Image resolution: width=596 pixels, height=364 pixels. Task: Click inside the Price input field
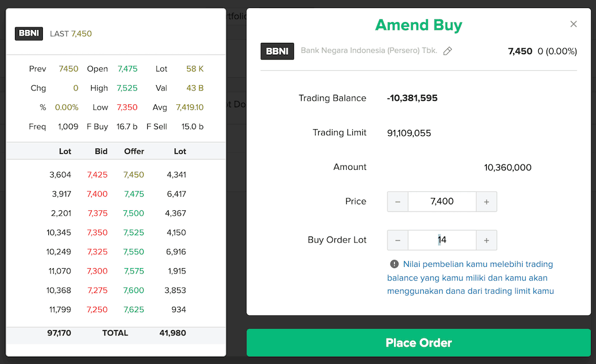[x=442, y=201]
